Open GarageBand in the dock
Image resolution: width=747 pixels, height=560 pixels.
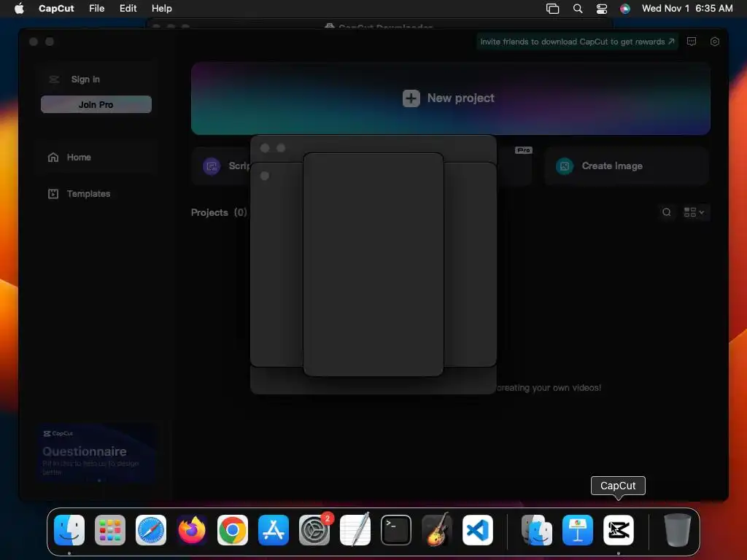[437, 530]
